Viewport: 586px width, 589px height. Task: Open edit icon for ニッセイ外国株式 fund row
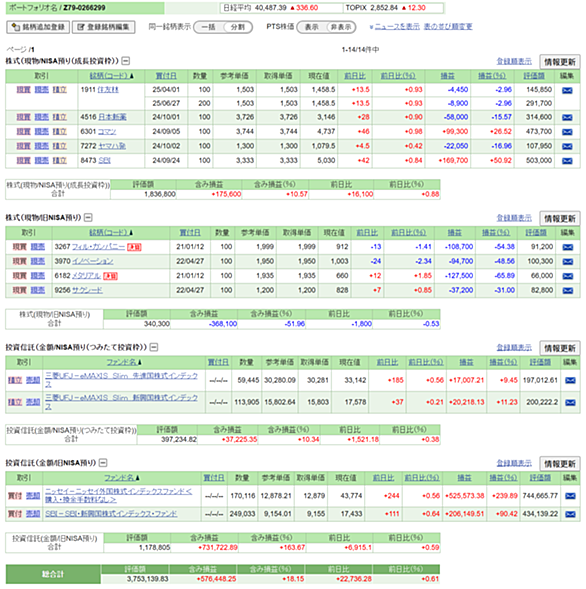point(570,496)
